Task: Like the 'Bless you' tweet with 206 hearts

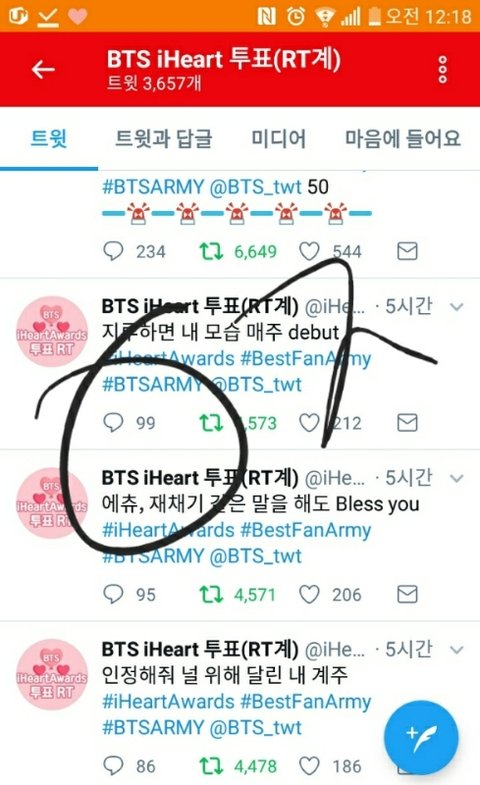Action: click(x=309, y=594)
